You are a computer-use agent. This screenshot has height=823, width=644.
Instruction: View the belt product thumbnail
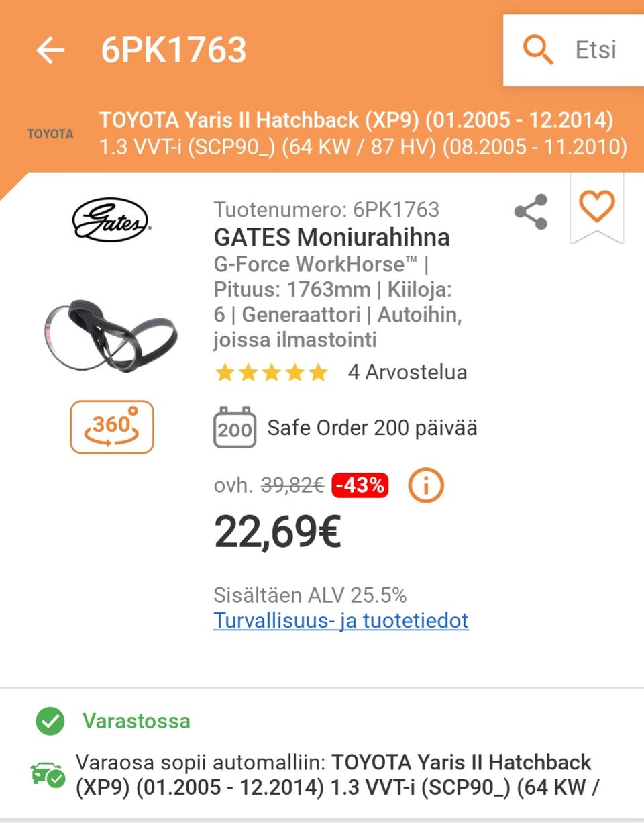point(111,335)
